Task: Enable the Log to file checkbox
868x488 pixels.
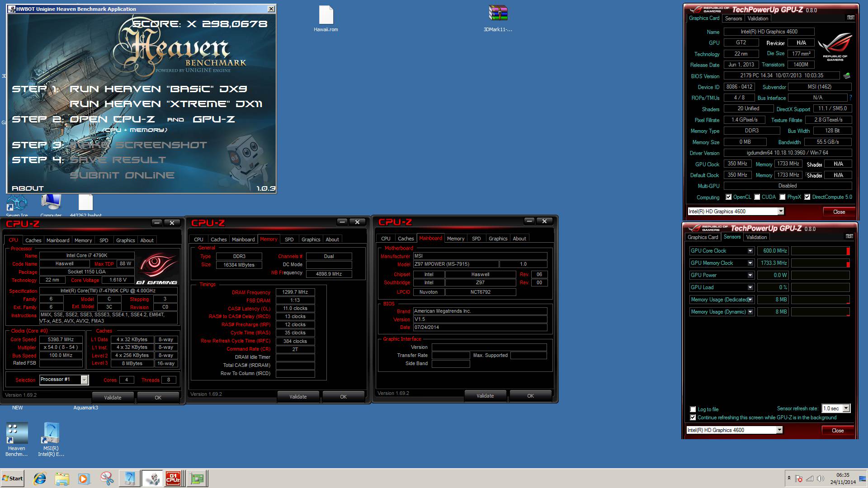Action: tap(693, 409)
